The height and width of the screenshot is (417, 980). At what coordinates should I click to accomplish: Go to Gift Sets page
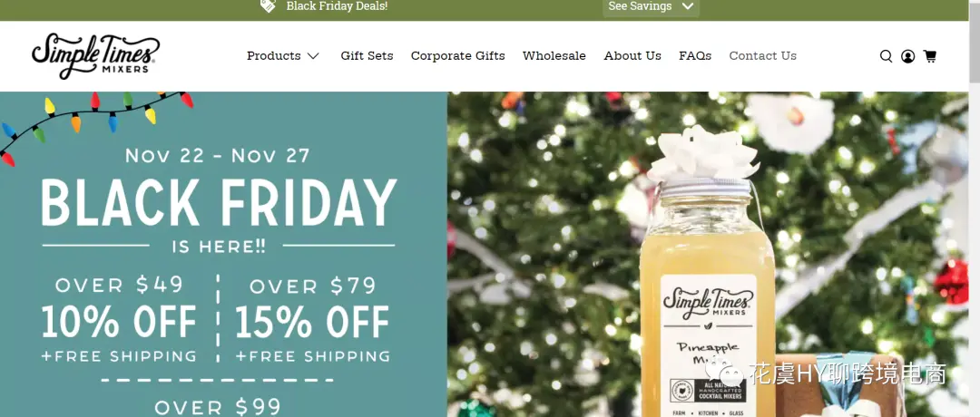click(x=367, y=55)
